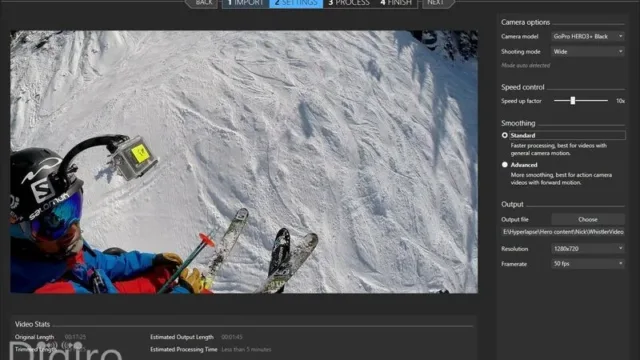Click the Speed up factor slider handle
640x360 pixels.
coord(573,100)
